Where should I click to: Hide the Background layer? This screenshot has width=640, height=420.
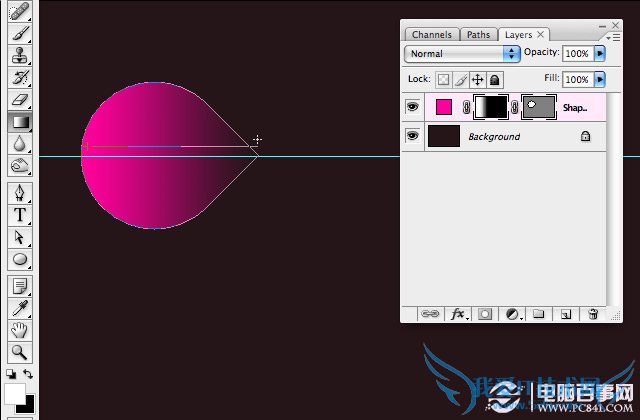click(413, 136)
